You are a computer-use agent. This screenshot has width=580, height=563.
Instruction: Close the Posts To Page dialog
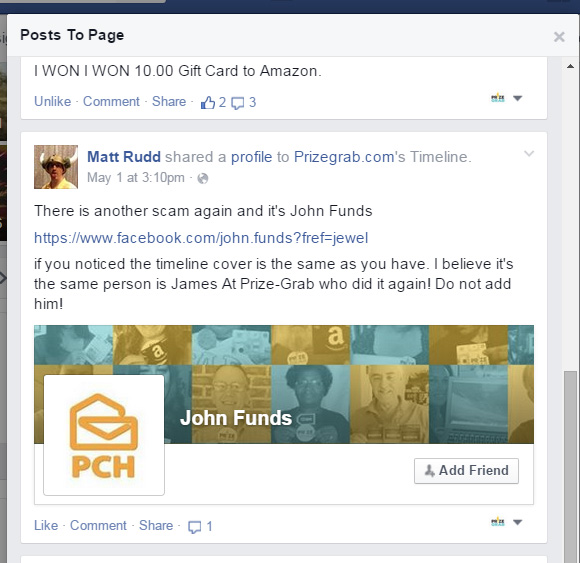[559, 36]
